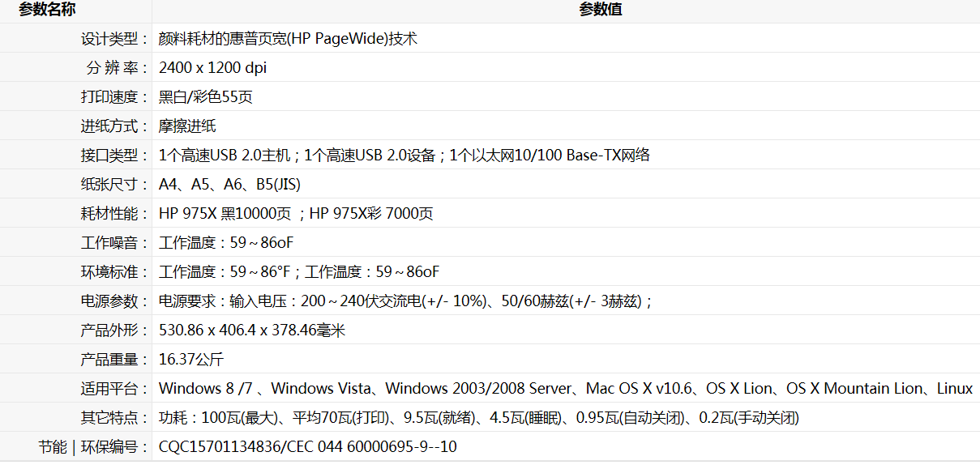980x469 pixels.
Task: Select the 适用平台 label
Action: [114, 388]
